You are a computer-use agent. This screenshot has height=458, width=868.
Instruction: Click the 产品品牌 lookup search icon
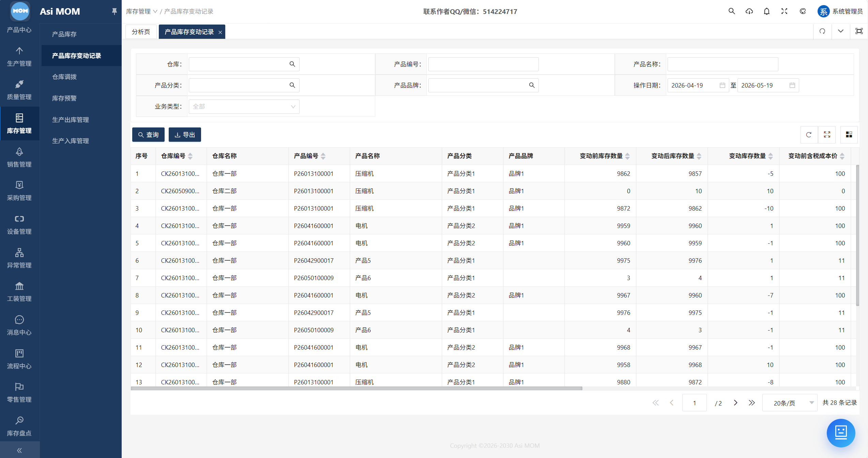click(532, 85)
